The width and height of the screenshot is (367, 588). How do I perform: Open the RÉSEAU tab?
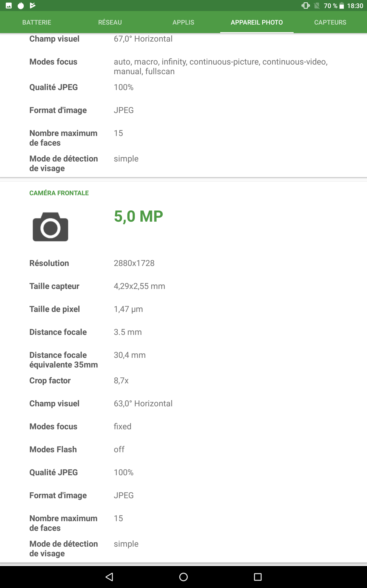(x=110, y=22)
